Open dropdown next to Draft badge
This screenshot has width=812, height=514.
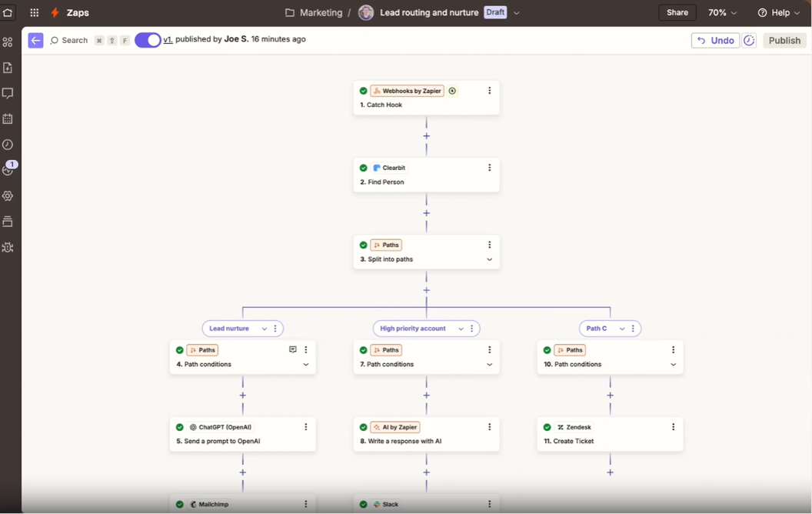[516, 12]
